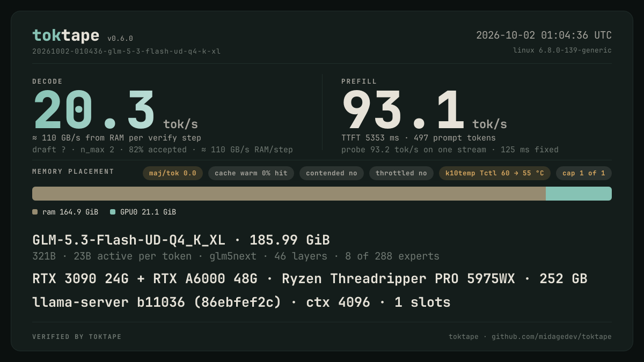Image resolution: width=644 pixels, height=362 pixels.
Task: Click the '110 GB/s from RAM per verify step' line
Action: pyautogui.click(x=116, y=138)
